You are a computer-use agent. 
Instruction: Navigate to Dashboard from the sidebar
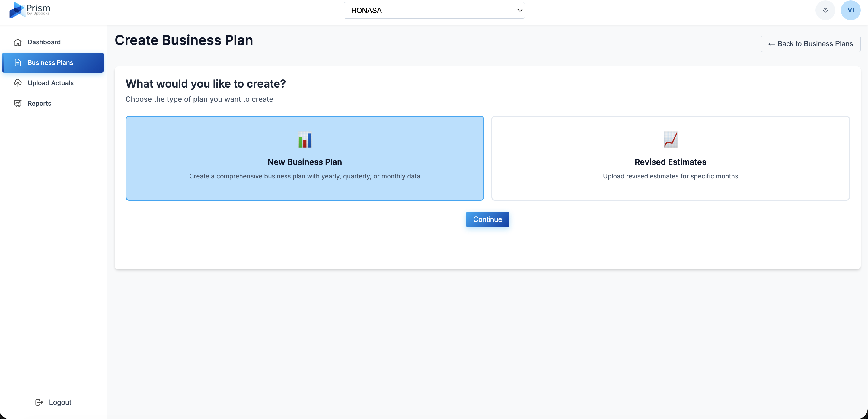[x=44, y=42]
